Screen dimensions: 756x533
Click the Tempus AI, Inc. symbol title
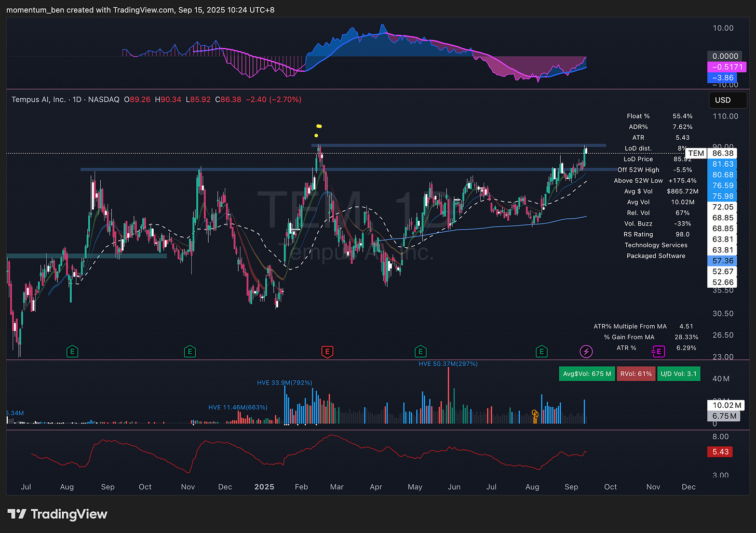(x=39, y=99)
